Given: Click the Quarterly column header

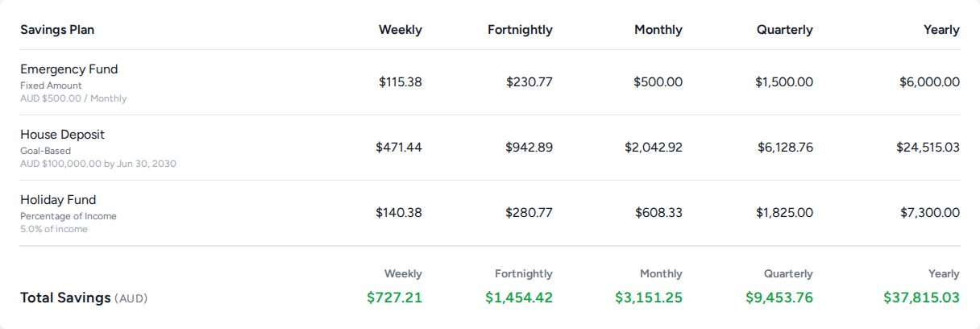Looking at the screenshot, I should click(785, 30).
